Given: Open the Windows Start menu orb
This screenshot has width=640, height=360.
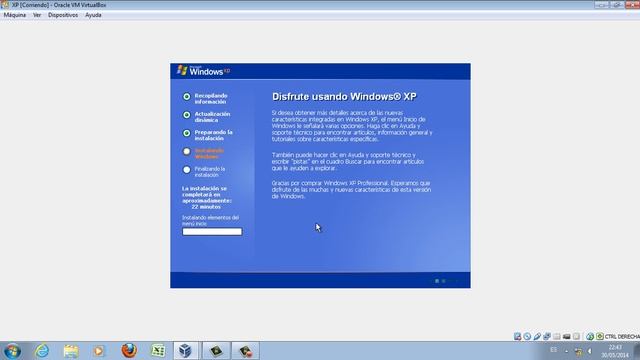Looking at the screenshot, I should (12, 351).
